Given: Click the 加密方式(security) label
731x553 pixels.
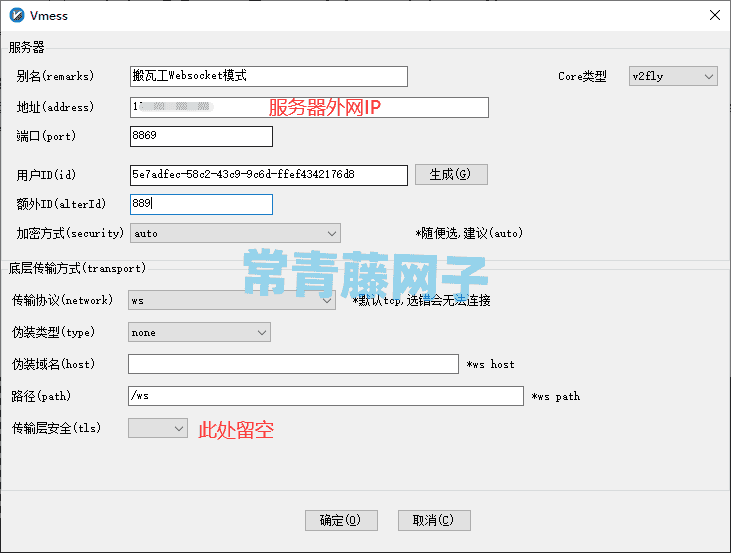Looking at the screenshot, I should point(70,233).
